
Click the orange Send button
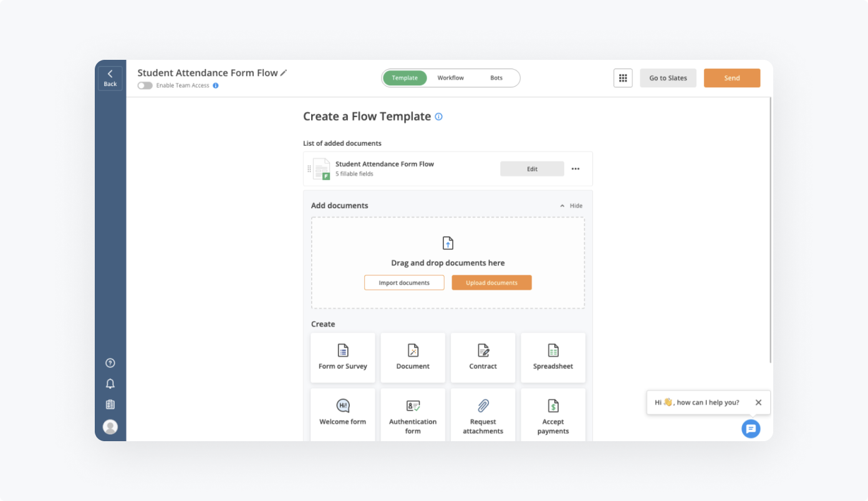(731, 78)
